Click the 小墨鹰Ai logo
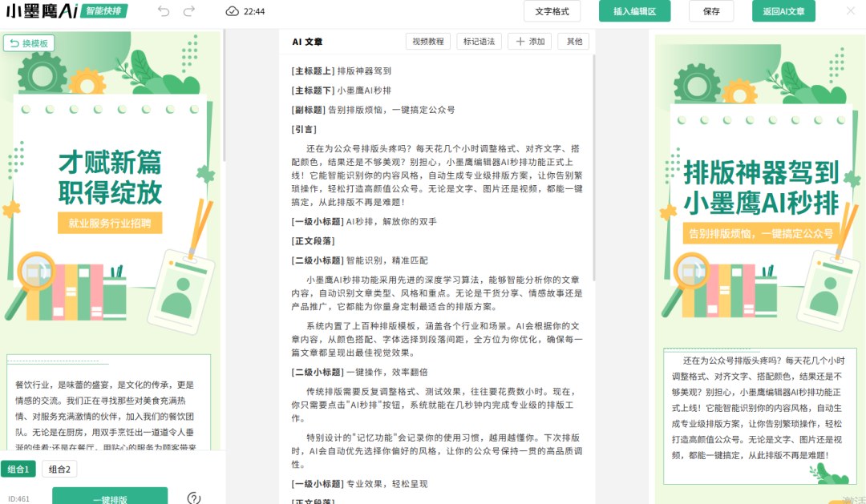Image resolution: width=866 pixels, height=504 pixels. (42, 10)
